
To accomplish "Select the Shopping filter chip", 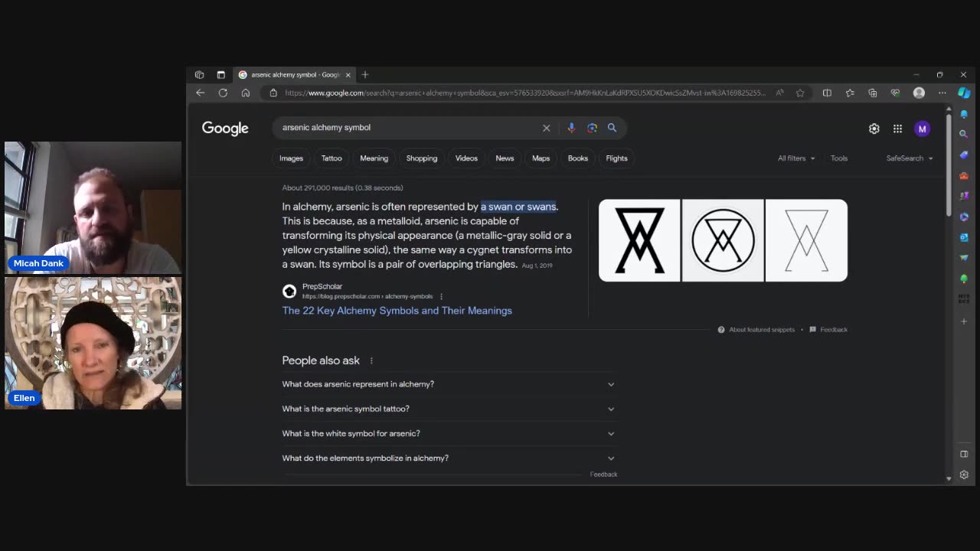I will pos(422,158).
